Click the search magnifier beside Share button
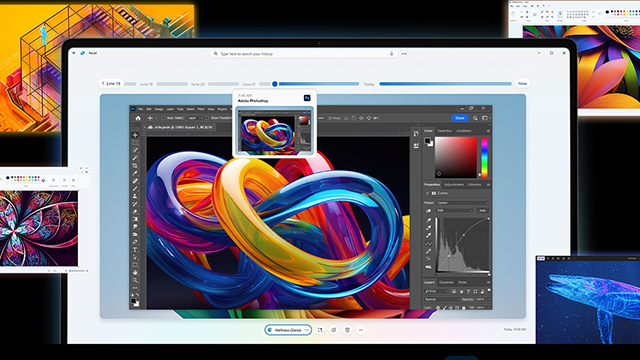 coord(475,118)
